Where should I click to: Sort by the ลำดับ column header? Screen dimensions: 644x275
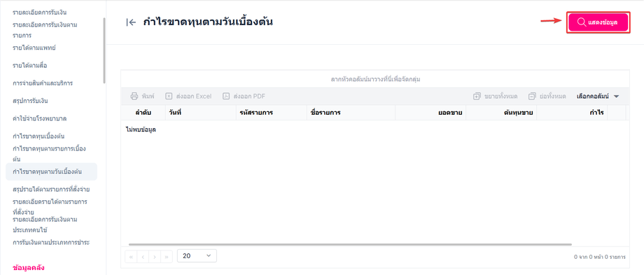pyautogui.click(x=143, y=113)
